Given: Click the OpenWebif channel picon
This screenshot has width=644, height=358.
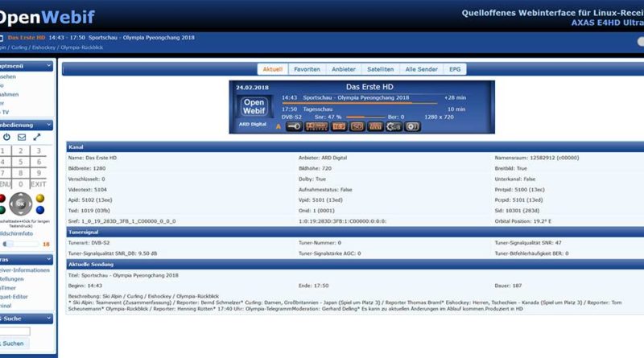Looking at the screenshot, I should pyautogui.click(x=254, y=106).
